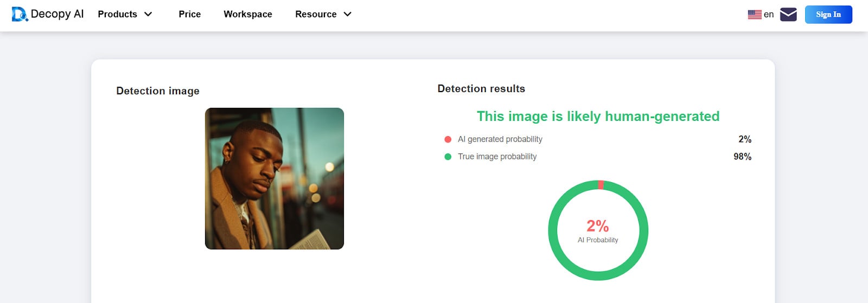Screen dimensions: 868x303
Task: Open the Price page
Action: 189,14
